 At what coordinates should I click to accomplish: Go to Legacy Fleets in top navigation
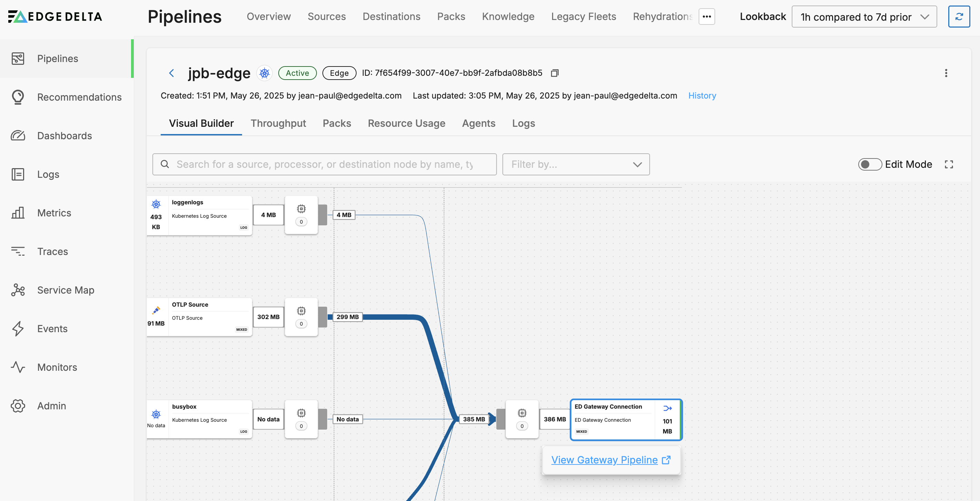coord(583,17)
